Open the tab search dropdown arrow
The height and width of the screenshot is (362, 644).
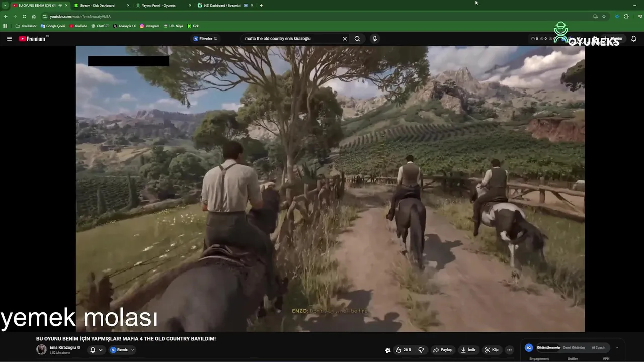coord(5,5)
